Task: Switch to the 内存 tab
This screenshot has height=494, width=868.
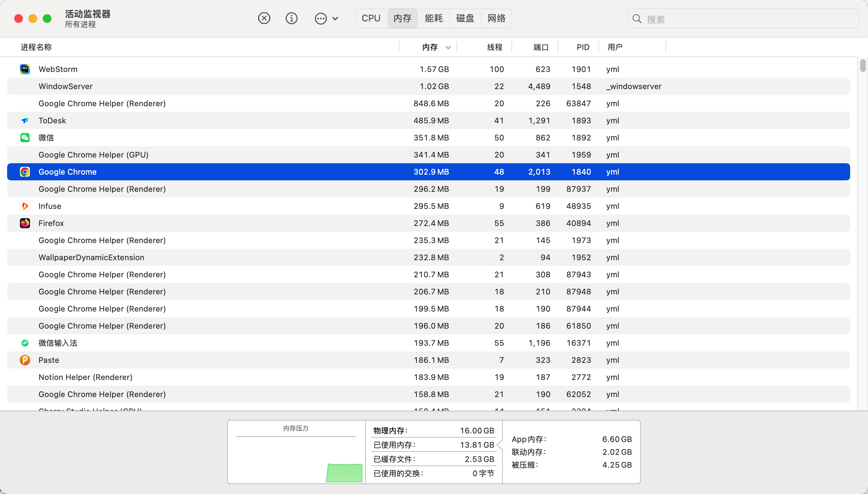Action: (403, 19)
